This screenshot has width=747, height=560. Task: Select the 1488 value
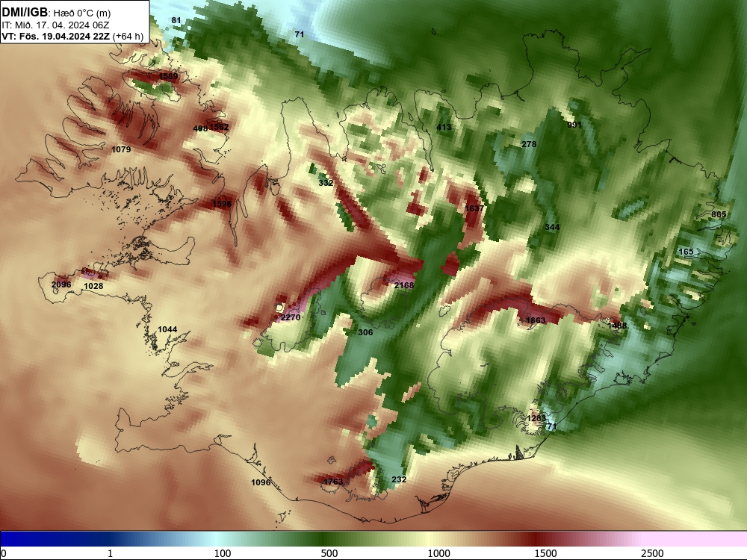[618, 326]
